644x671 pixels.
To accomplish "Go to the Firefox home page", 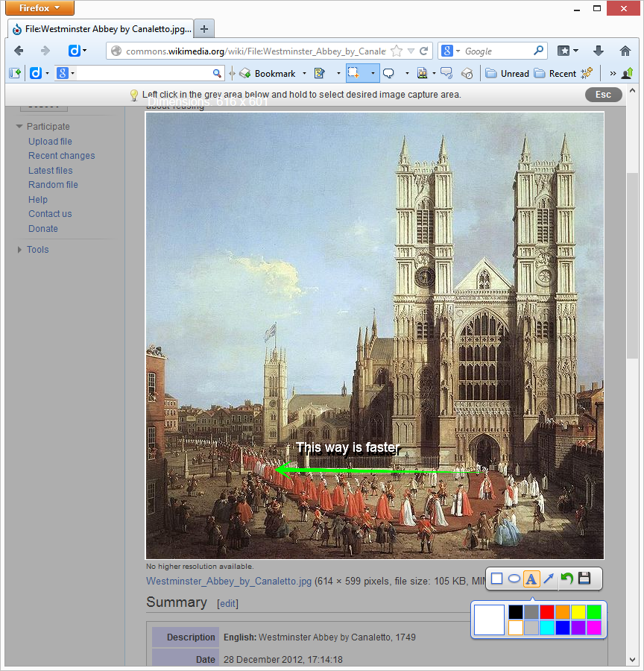I will tap(625, 51).
